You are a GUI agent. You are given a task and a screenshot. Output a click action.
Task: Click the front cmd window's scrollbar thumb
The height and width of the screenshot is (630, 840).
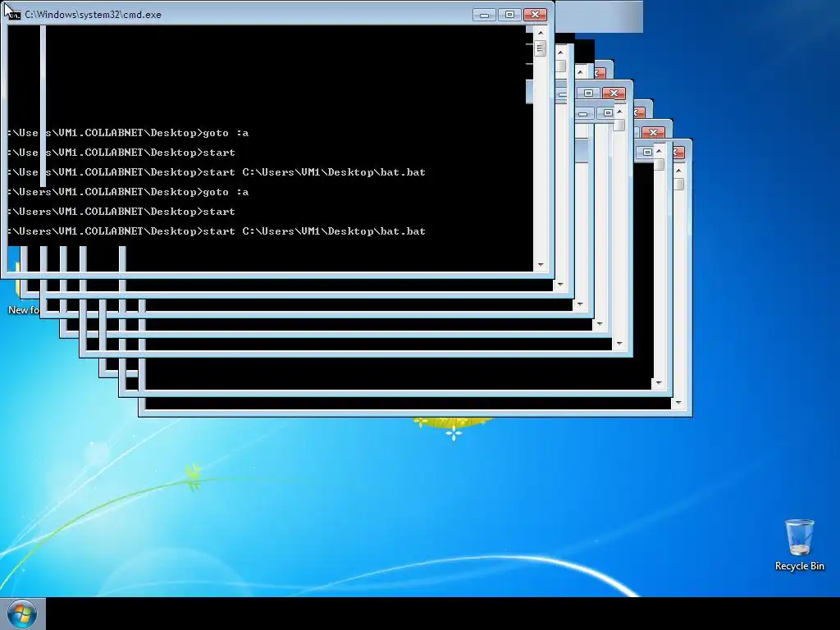pyautogui.click(x=540, y=48)
